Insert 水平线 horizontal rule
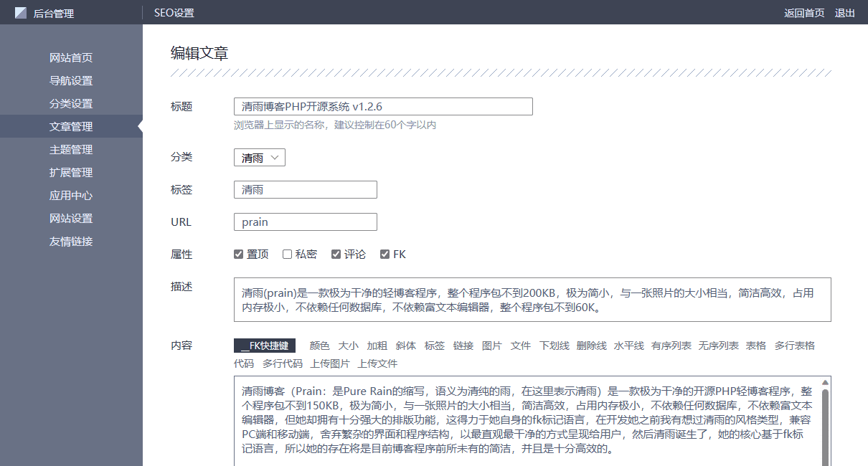The height and width of the screenshot is (466, 868). click(629, 346)
